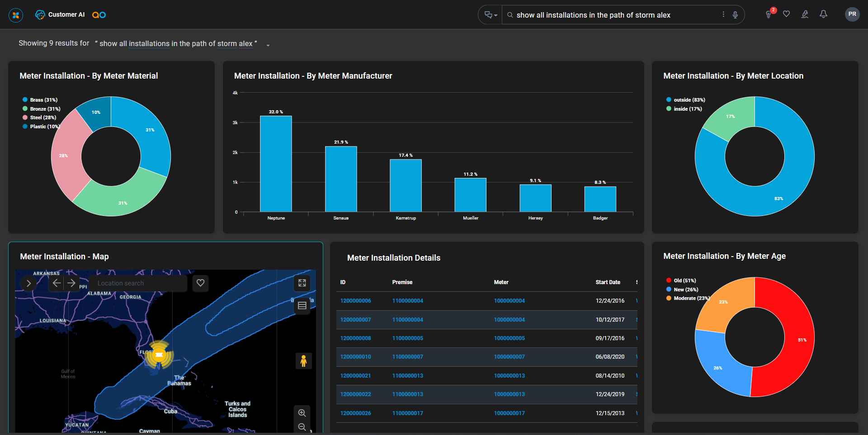Open favorites heart in top bar
The image size is (868, 435).
(x=787, y=14)
